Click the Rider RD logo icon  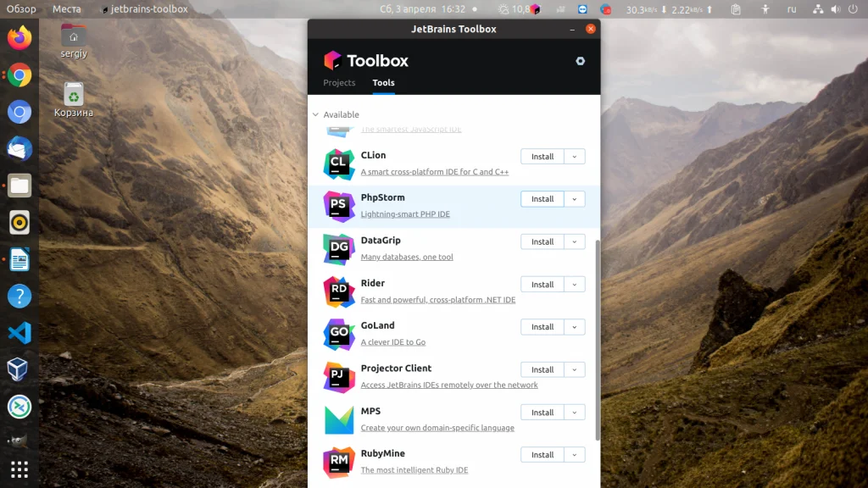[x=339, y=291]
